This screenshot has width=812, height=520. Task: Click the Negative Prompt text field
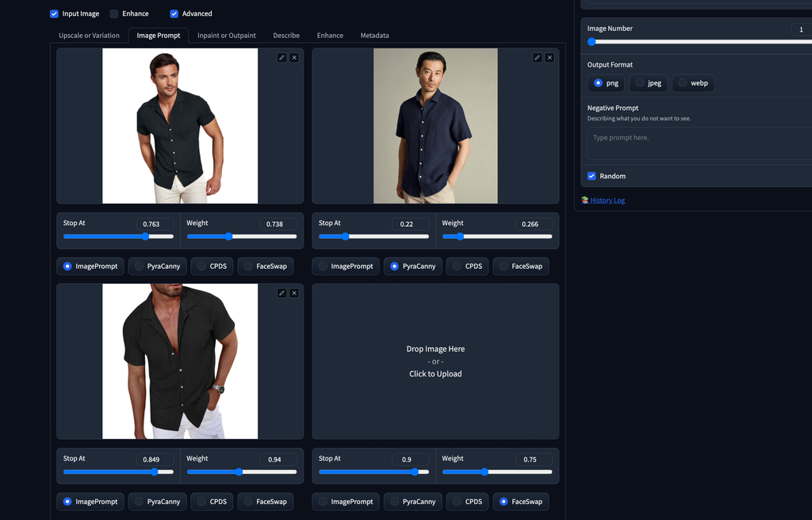tap(698, 144)
